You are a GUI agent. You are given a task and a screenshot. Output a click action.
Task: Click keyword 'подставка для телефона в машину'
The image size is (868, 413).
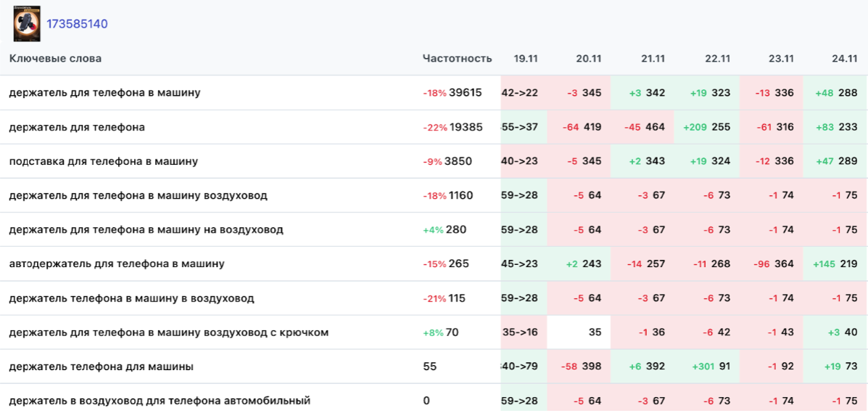click(x=104, y=161)
